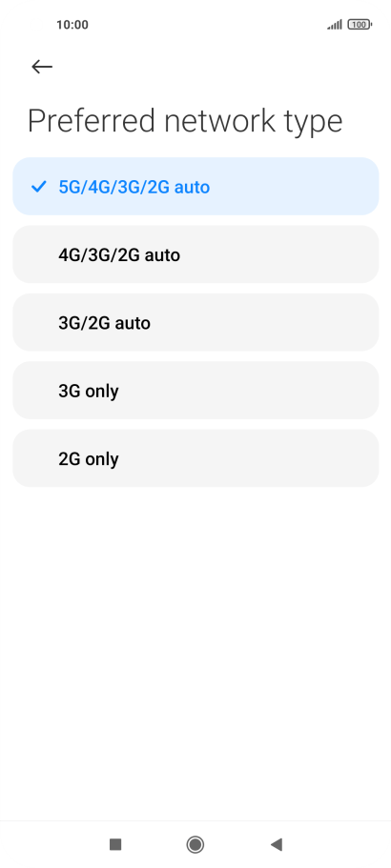Go home using the circle navigation button
This screenshot has height=868, width=391.
click(x=195, y=844)
